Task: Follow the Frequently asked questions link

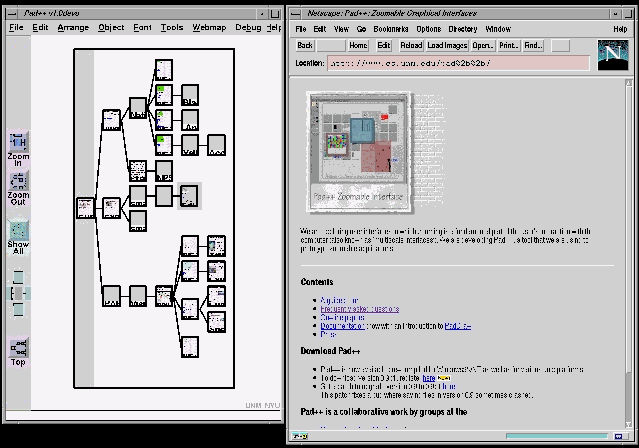Action: 360,309
